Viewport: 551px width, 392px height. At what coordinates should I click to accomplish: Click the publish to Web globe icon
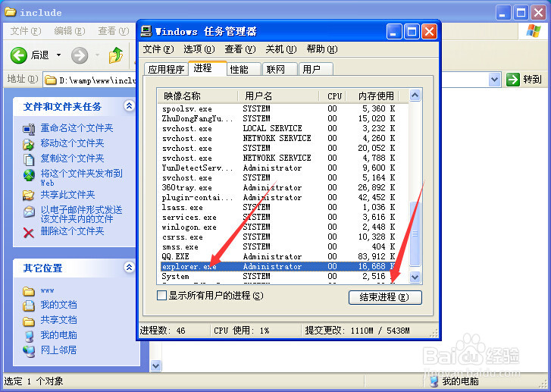point(29,174)
